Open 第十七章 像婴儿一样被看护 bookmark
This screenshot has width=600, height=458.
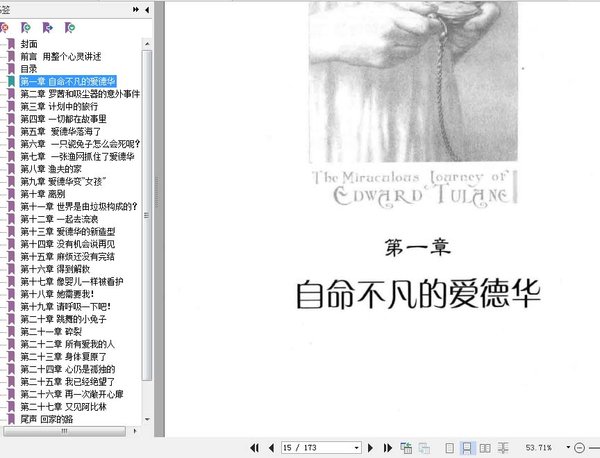point(72,282)
